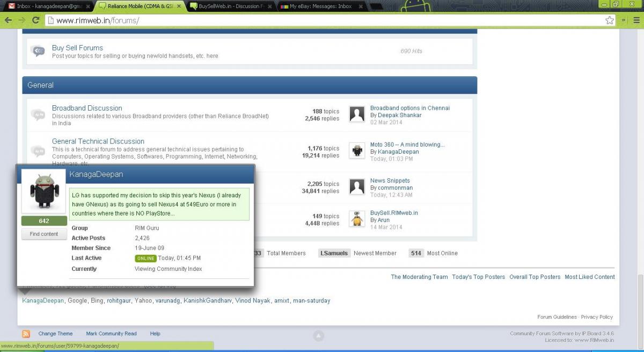This screenshot has width=644, height=352.
Task: Open newest member LSamuels' profile
Action: (334, 253)
